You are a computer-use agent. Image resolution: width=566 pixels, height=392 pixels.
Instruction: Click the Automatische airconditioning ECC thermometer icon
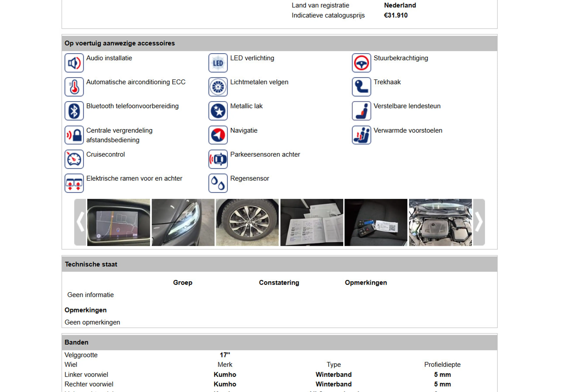point(74,87)
